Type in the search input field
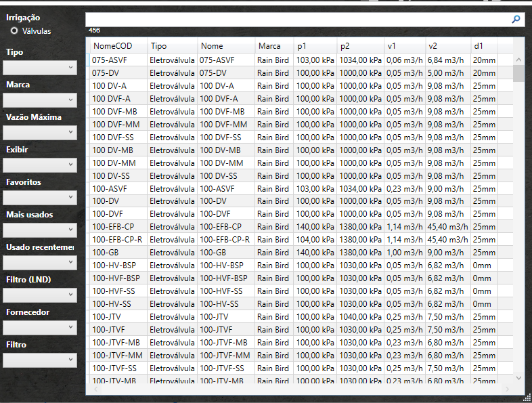Viewport: 532px width, 403px height. click(298, 20)
